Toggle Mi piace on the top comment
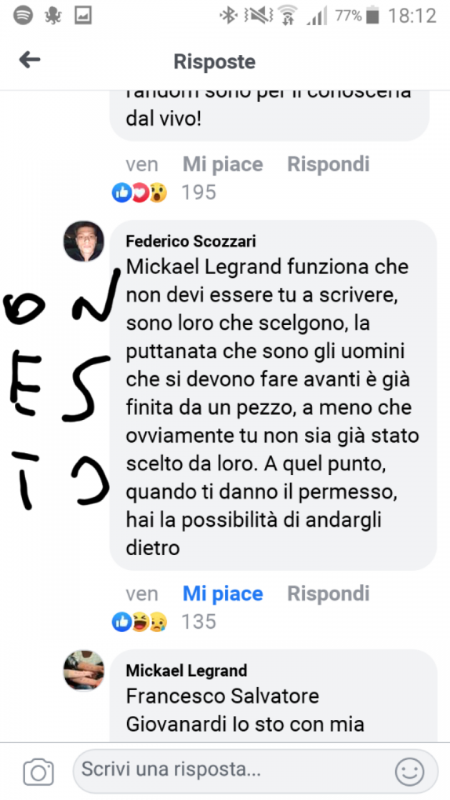 (223, 164)
